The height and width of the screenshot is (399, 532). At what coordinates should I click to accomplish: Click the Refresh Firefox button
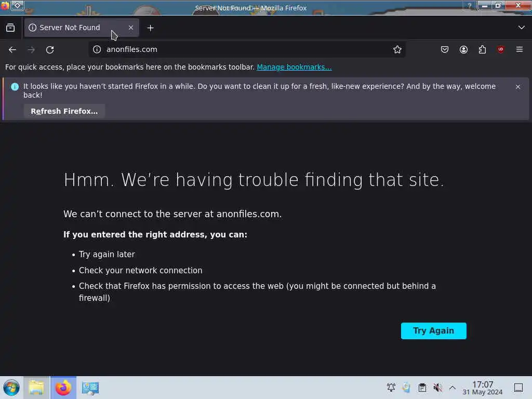tap(64, 111)
